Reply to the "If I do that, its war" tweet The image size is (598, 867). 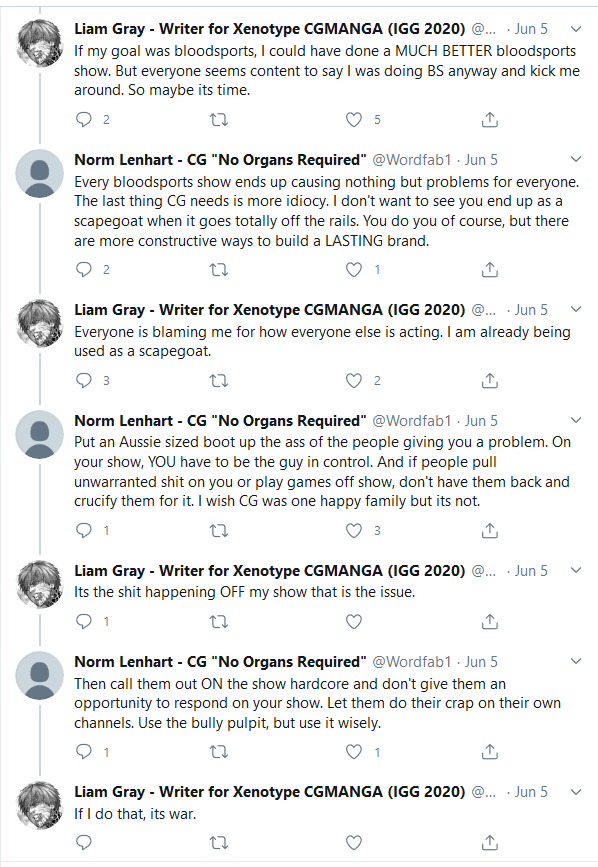(83, 842)
